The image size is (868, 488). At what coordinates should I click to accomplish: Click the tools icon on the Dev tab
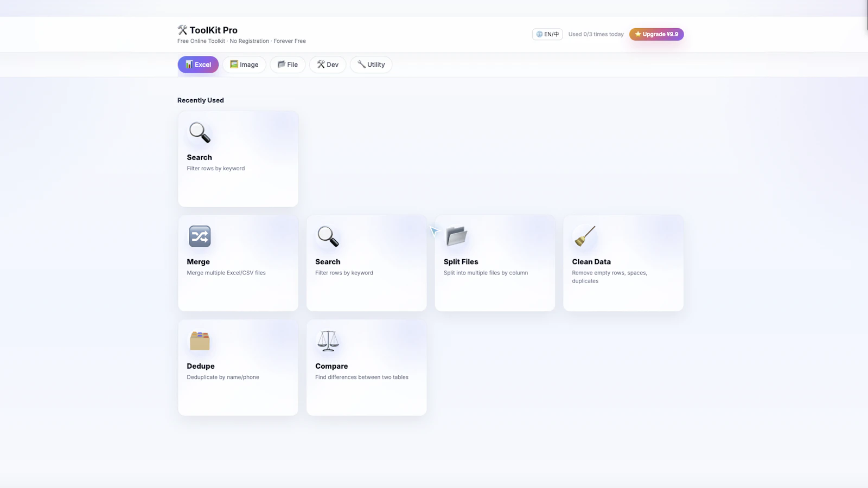tap(321, 65)
